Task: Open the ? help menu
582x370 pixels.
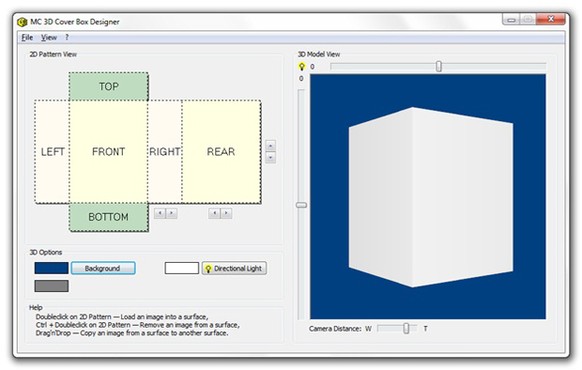Action: click(67, 37)
